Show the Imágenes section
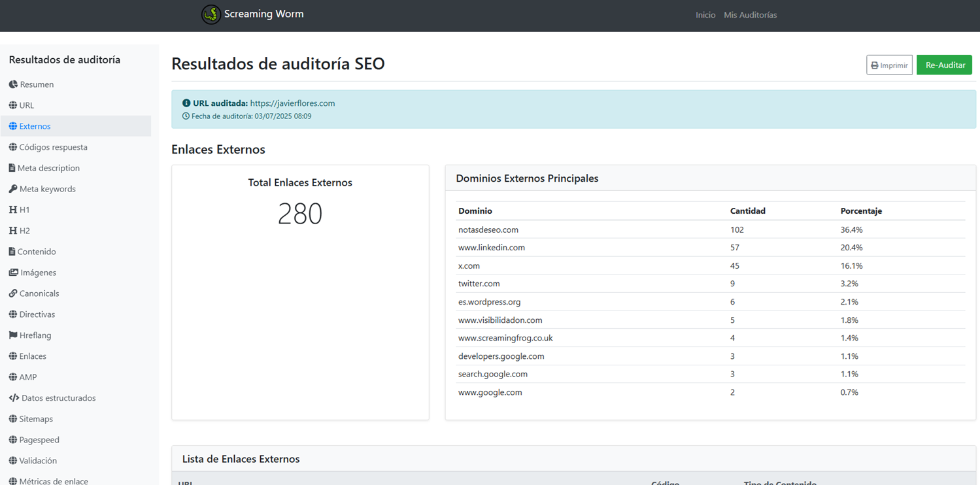This screenshot has height=485, width=980. [x=76, y=273]
